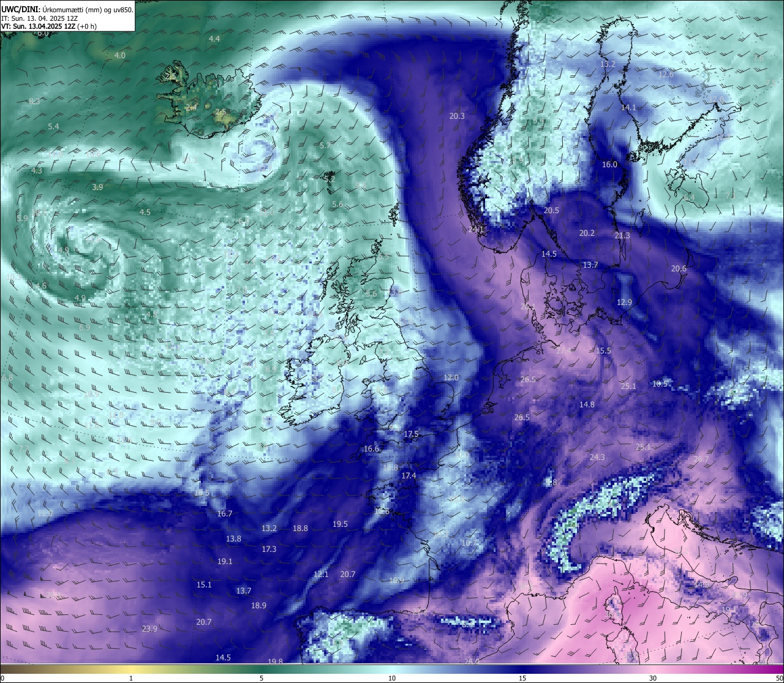The height and width of the screenshot is (683, 784).
Task: Click the 13.8 value on the map
Action: click(x=233, y=538)
